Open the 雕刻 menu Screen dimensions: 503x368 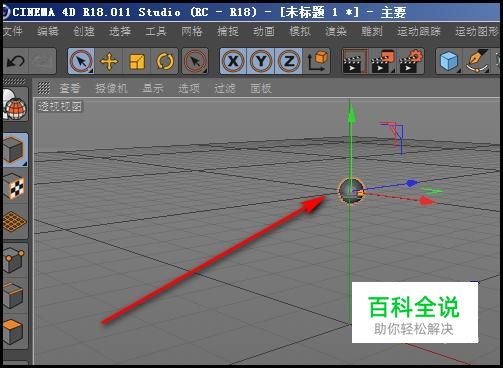[372, 32]
